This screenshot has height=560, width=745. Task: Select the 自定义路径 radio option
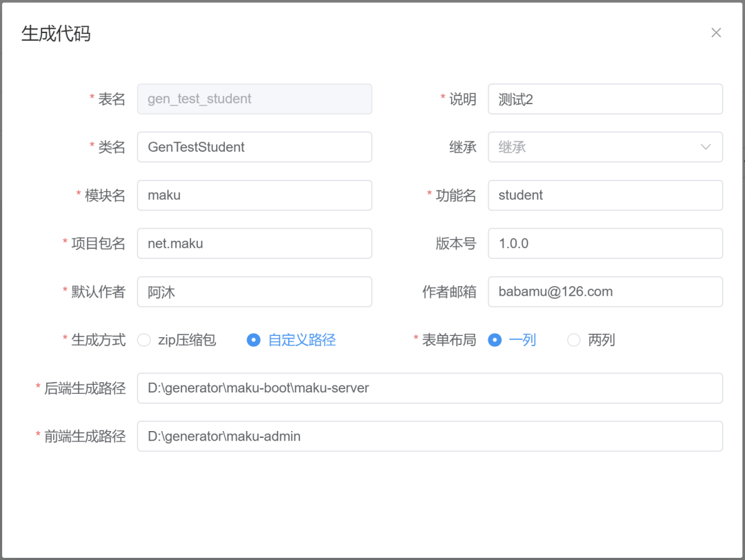pyautogui.click(x=254, y=340)
